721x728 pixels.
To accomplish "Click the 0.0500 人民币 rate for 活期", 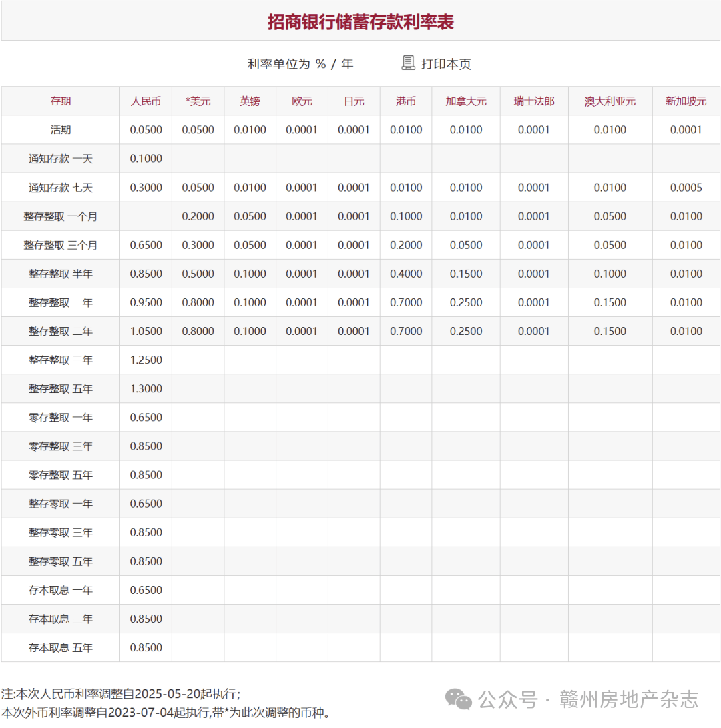I will [146, 130].
